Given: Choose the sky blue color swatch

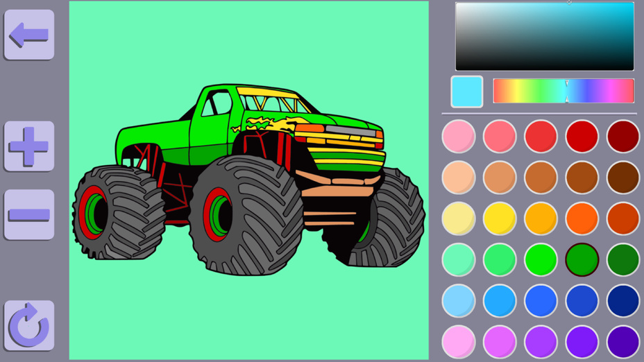Looking at the screenshot, I should pyautogui.click(x=459, y=301).
